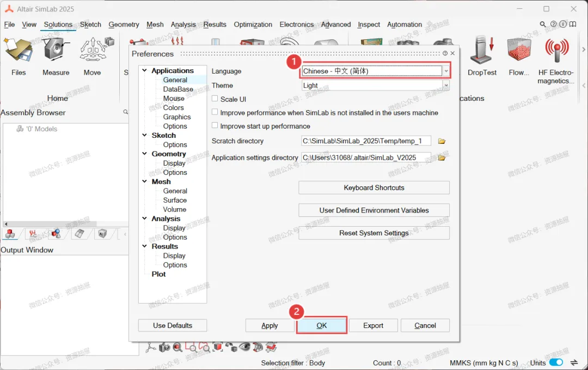Click the rotate view cube icon
Viewport: 588px width, 370px height.
tap(231, 347)
